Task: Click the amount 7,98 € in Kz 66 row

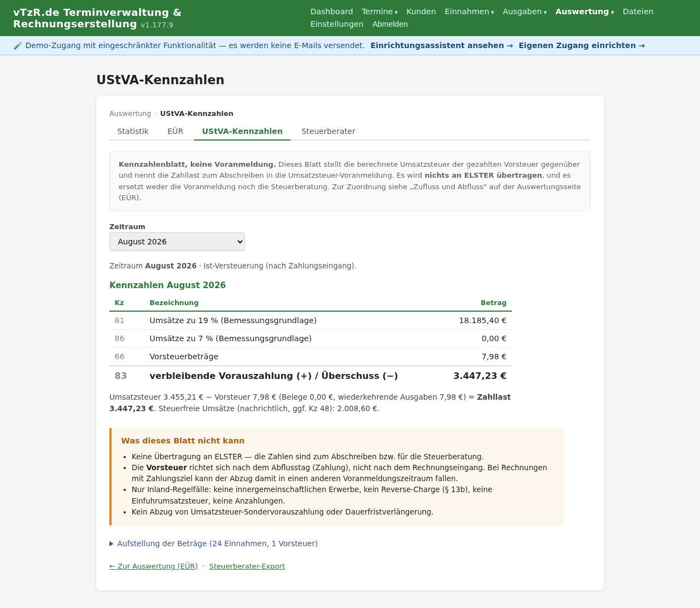Action: pyautogui.click(x=494, y=356)
